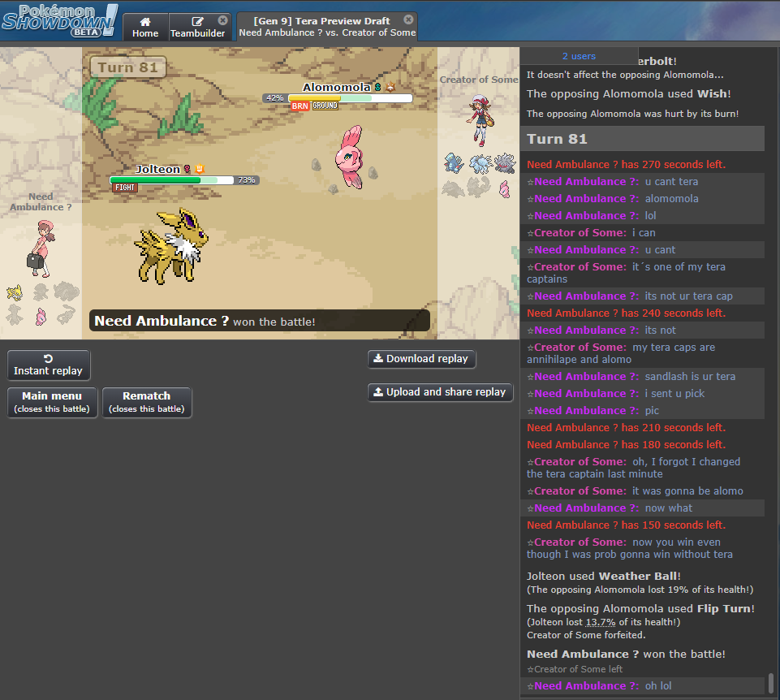Click the Alolan Ninetales icon in the opponent's team
This screenshot has width=780, height=700.
tap(480, 162)
